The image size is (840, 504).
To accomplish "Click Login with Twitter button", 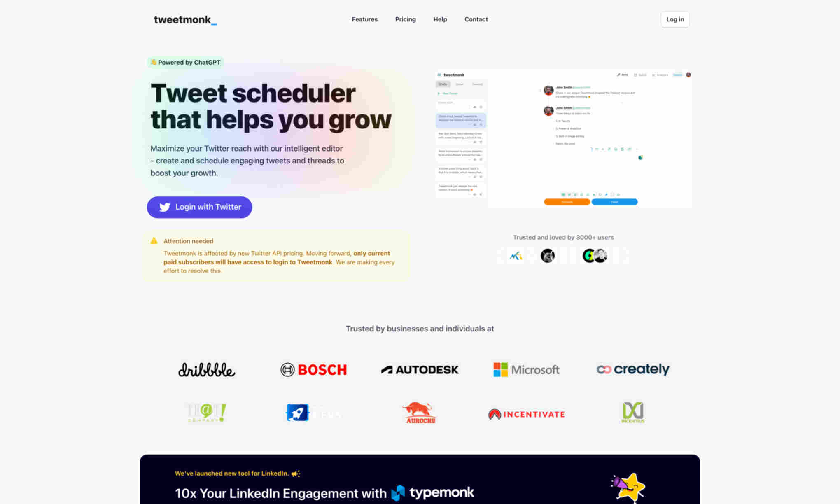I will click(199, 207).
